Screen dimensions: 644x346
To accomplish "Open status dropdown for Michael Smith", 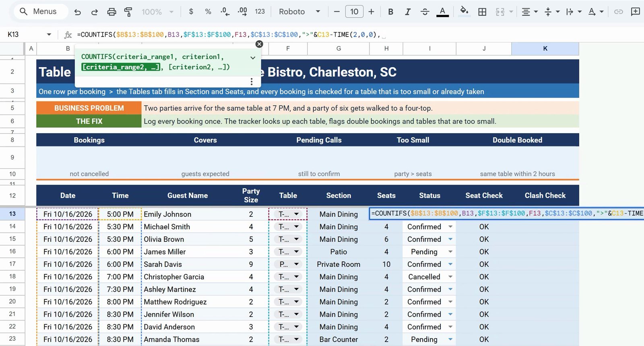I will [x=450, y=227].
